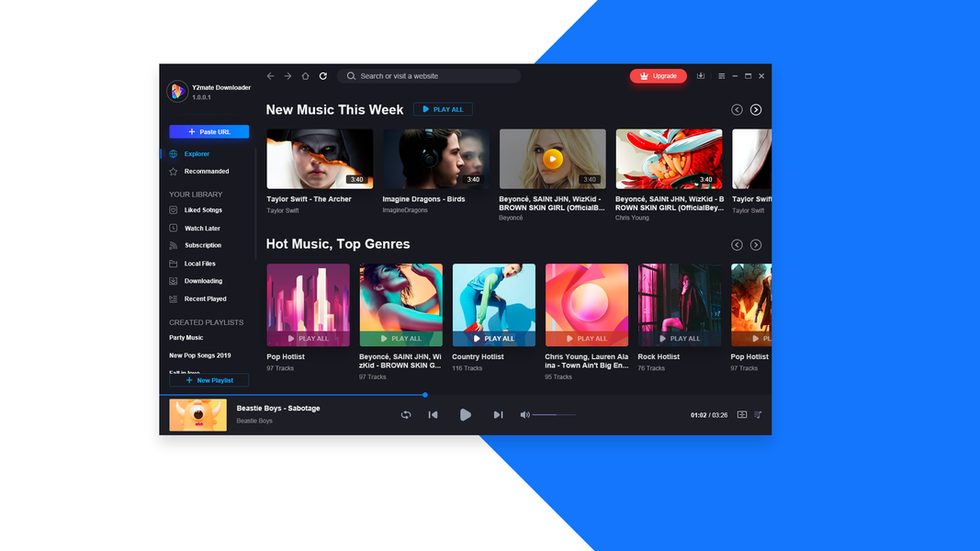Click the ImagineDragons artist name

[405, 210]
